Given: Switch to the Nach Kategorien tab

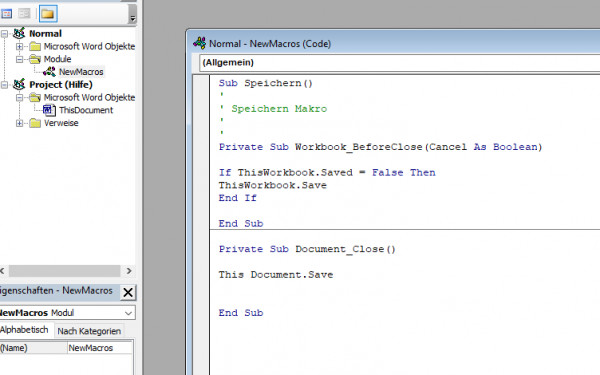Looking at the screenshot, I should point(89,331).
